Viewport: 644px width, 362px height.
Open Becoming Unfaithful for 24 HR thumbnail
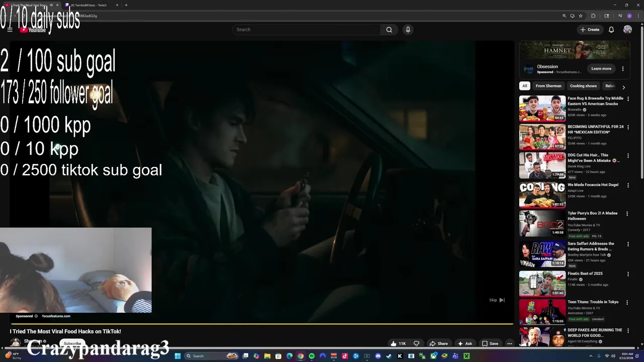[x=542, y=137]
